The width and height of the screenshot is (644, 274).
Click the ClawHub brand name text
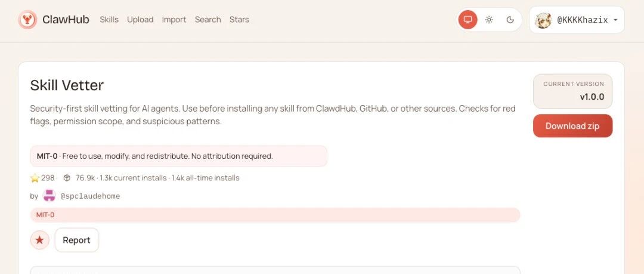(x=66, y=20)
